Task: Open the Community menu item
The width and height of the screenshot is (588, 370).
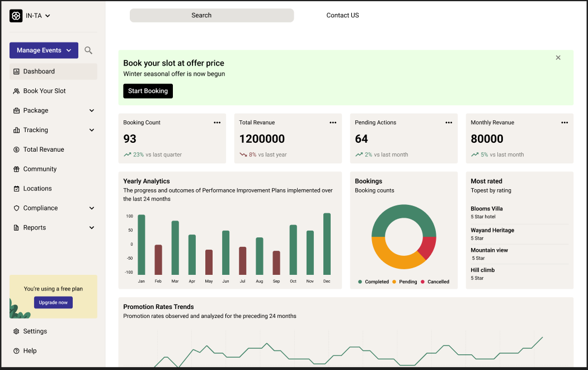Action: point(40,169)
